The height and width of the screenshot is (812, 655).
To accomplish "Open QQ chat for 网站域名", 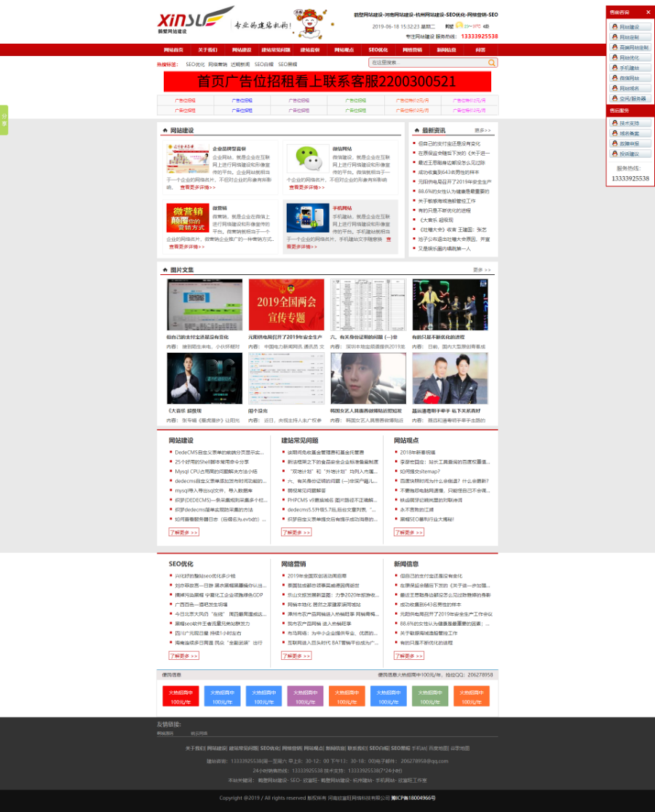I will (x=630, y=88).
